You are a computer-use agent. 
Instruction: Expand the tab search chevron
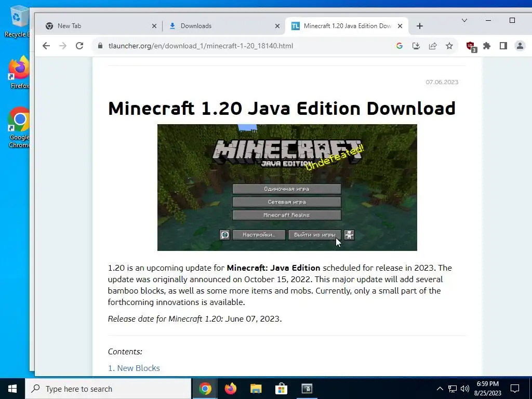pyautogui.click(x=464, y=20)
